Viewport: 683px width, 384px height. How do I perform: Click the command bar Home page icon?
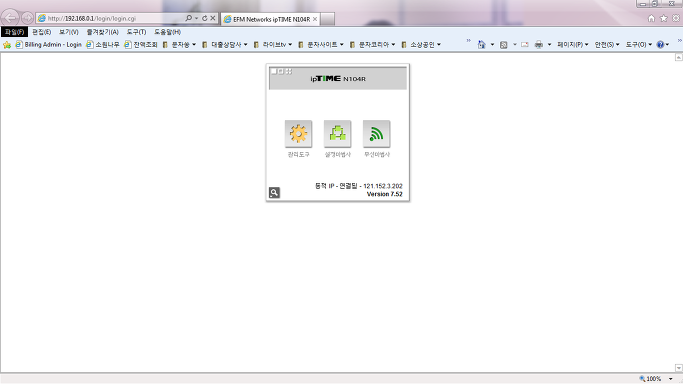coord(481,44)
